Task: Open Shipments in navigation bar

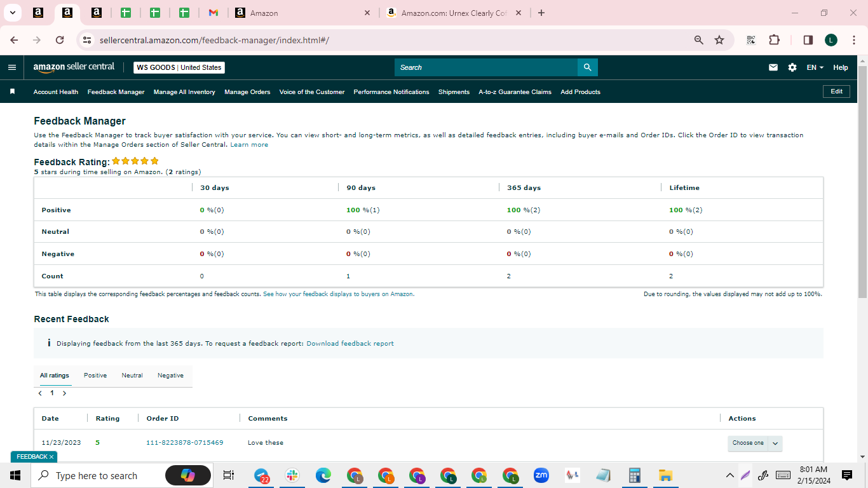Action: pyautogui.click(x=454, y=91)
